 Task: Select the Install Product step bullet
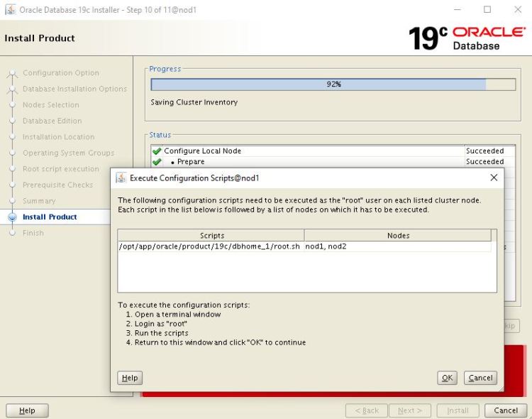12,217
